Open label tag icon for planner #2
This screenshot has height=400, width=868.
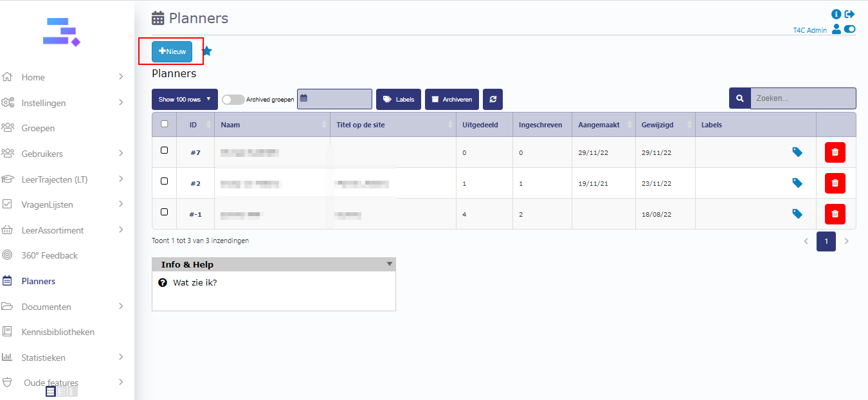point(797,183)
